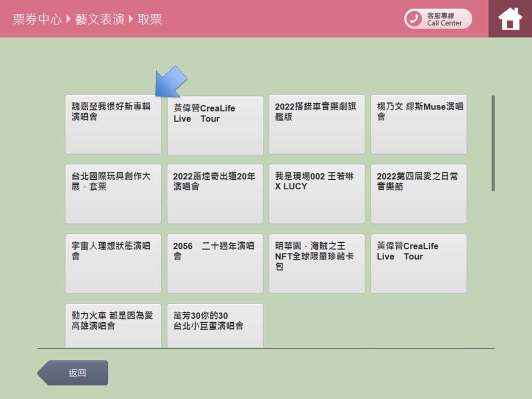Choose 動力火車 都是因為愛高雄演唱會
Image resolution: width=532 pixels, height=399 pixels.
click(x=113, y=325)
